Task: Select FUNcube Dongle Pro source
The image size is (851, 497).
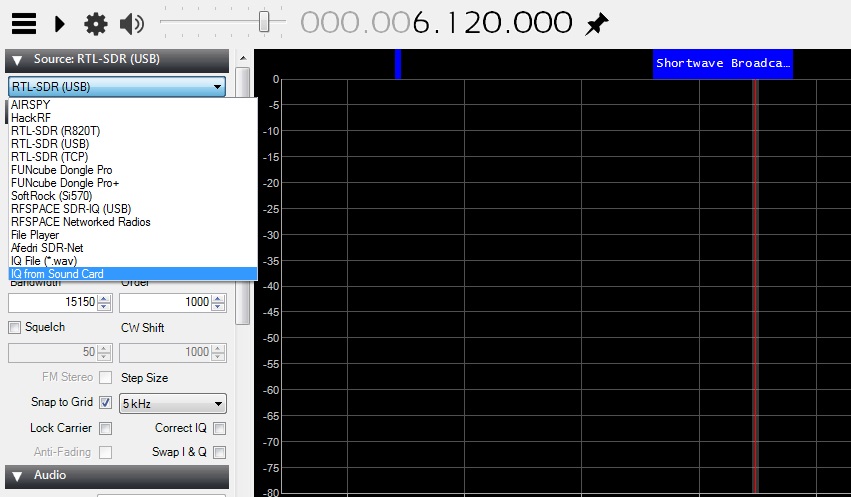Action: coord(133,170)
